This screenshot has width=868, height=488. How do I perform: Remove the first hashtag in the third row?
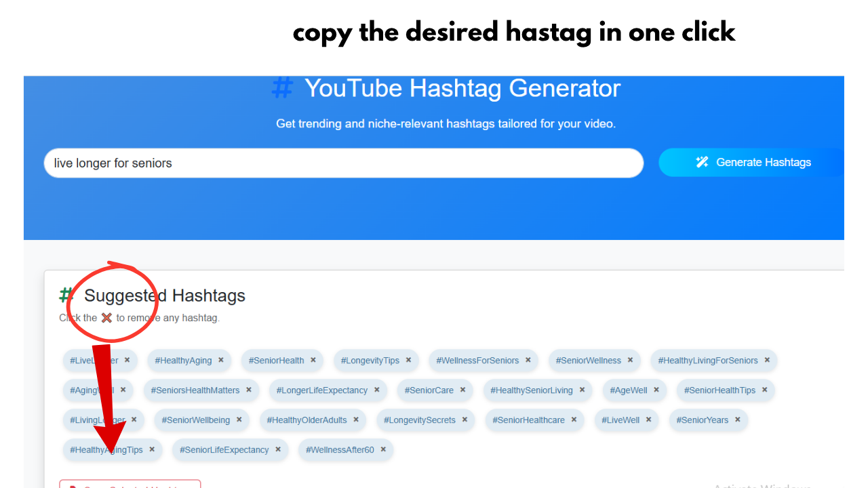pos(134,420)
